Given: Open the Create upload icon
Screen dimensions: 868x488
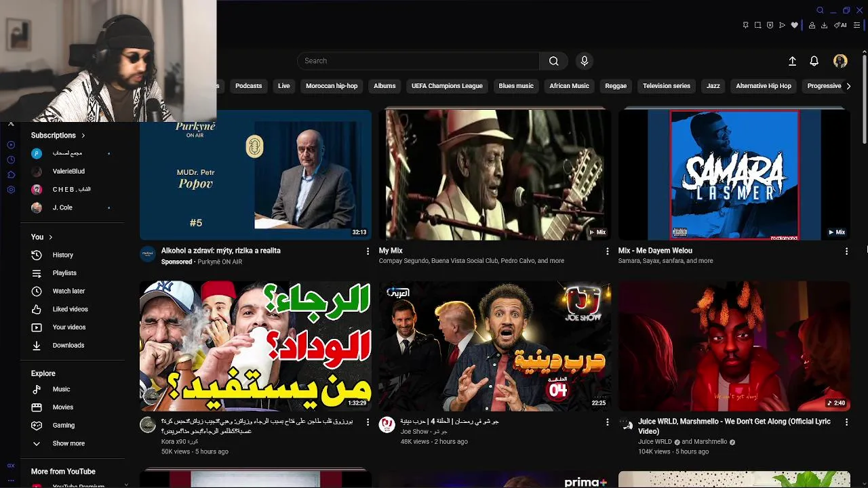Looking at the screenshot, I should coord(792,61).
